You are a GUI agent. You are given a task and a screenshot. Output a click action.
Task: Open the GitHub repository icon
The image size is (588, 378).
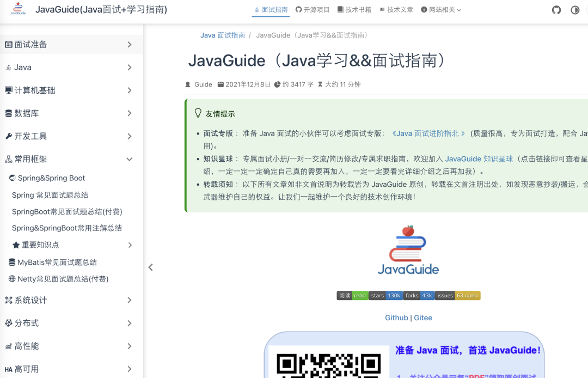tap(556, 10)
